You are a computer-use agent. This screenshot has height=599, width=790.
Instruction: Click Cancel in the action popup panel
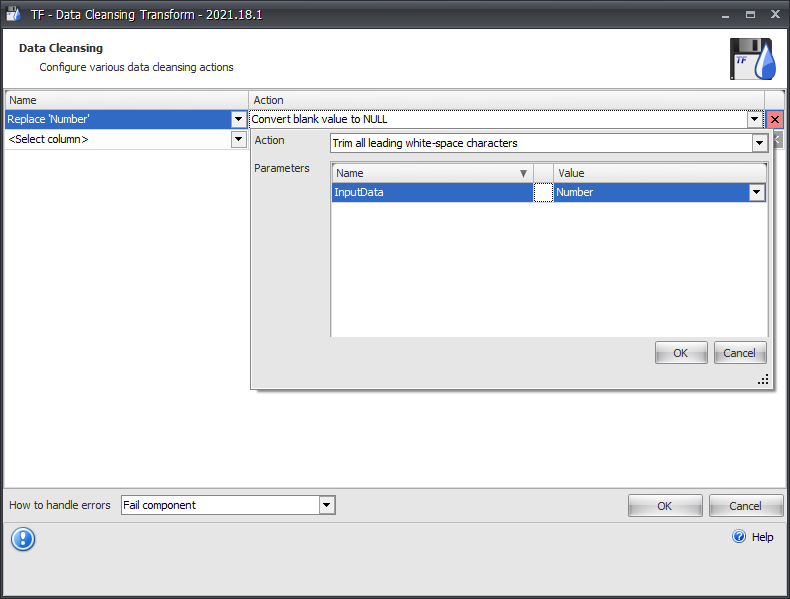coord(740,353)
